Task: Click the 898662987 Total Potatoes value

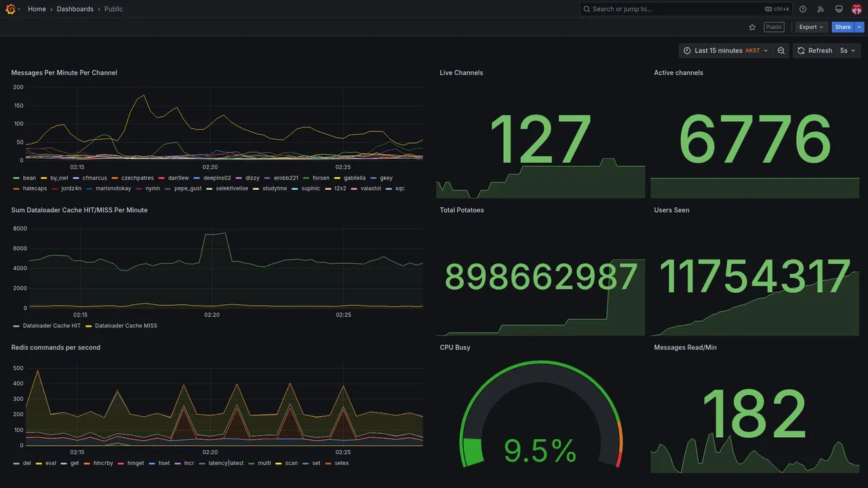Action: (540, 277)
